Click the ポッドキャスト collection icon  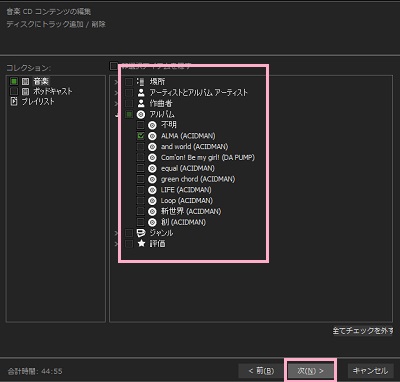click(25, 91)
